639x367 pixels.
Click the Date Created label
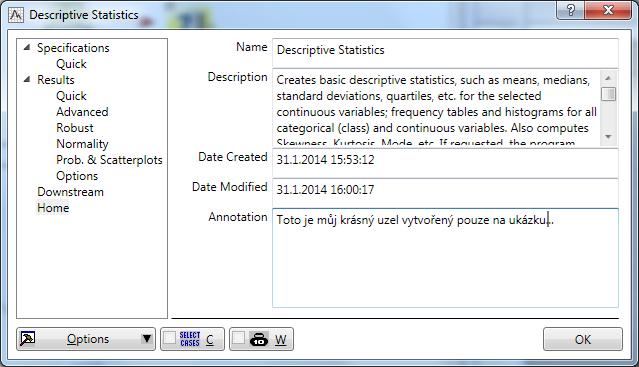click(x=233, y=157)
